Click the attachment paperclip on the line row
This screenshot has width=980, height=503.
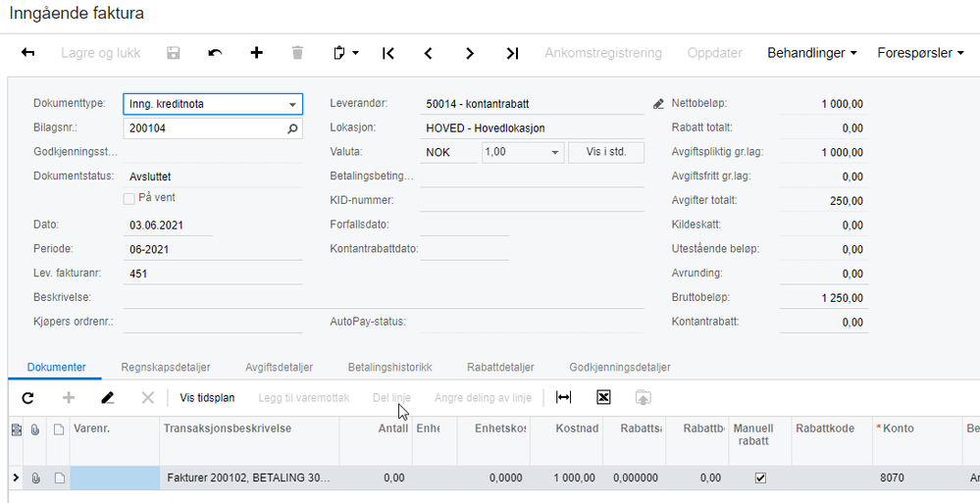(35, 478)
